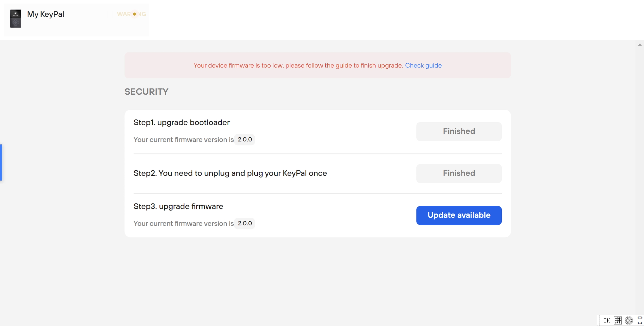Click the IME bar dotted grip handle
This screenshot has height=326, width=644.
click(599, 320)
